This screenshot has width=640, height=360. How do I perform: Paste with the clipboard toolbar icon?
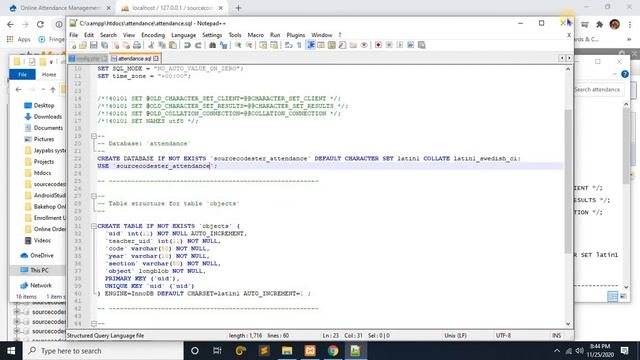pos(173,45)
